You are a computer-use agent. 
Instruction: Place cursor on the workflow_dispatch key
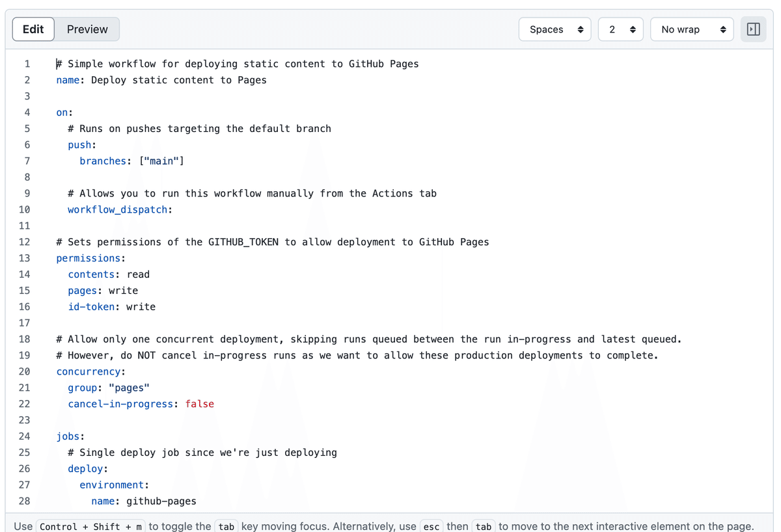coord(118,209)
